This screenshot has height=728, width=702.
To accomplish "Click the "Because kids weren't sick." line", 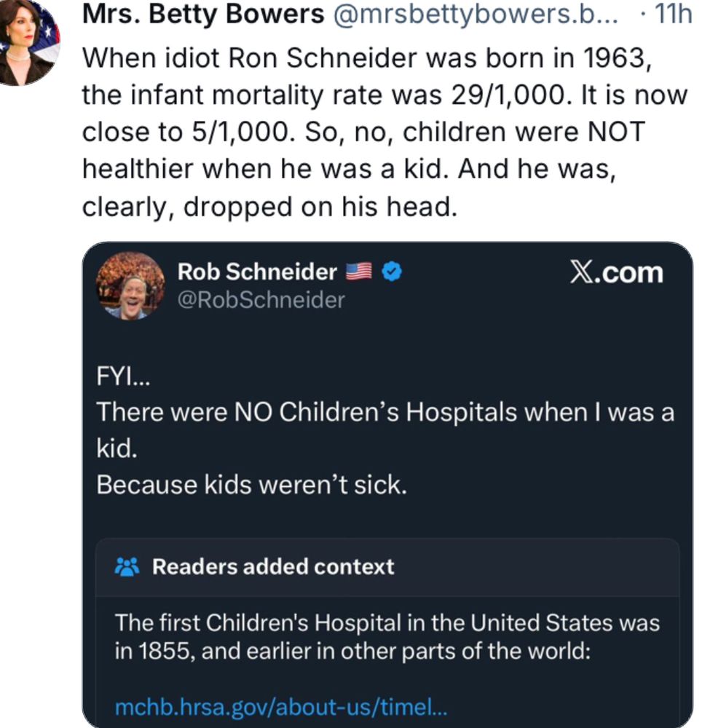I will point(251,485).
